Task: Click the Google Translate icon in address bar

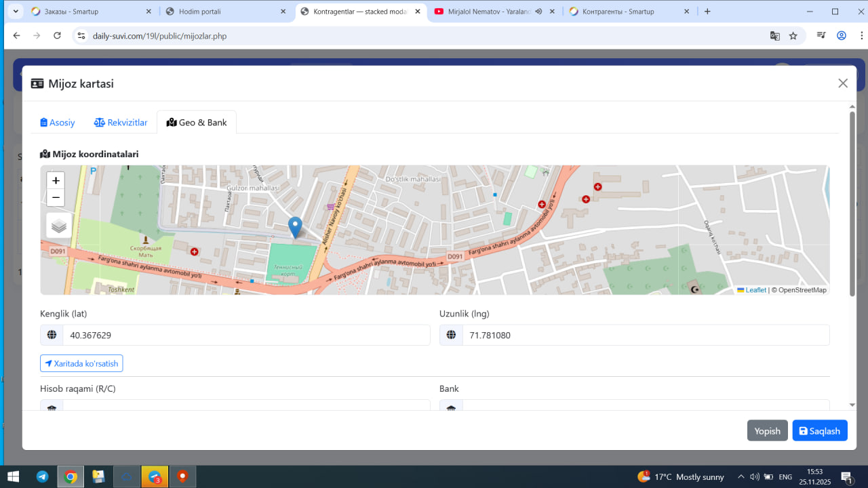Action: [x=774, y=36]
